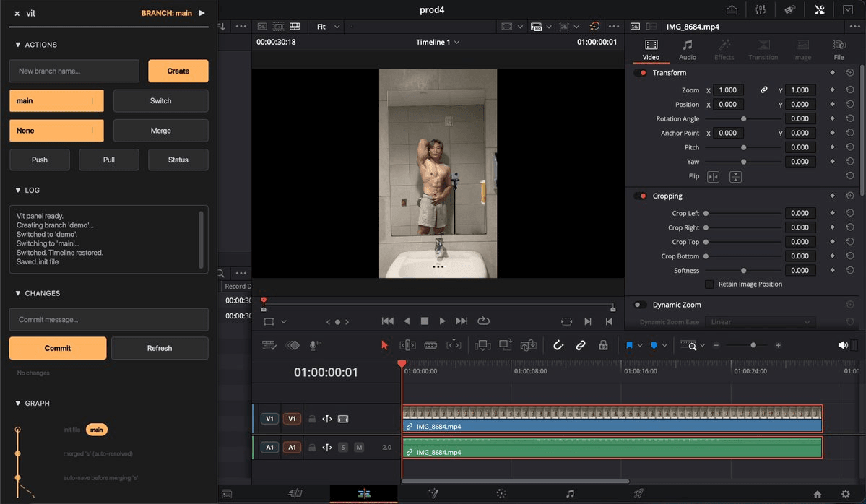
Task: Add keyframe for Rotation Angle
Action: click(x=832, y=118)
